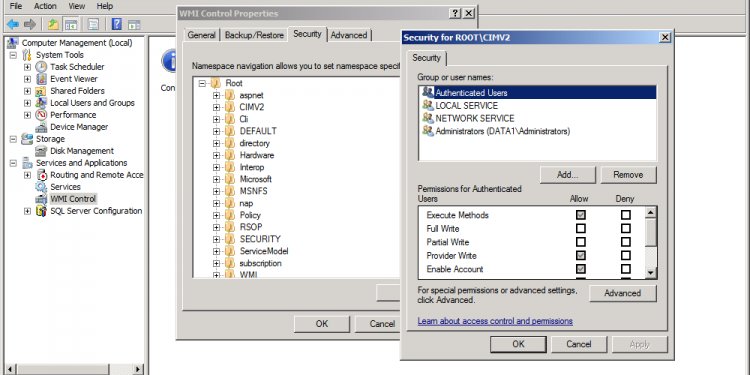Expand the SQL Server Configuration node
This screenshot has height=375, width=750.
[x=27, y=211]
